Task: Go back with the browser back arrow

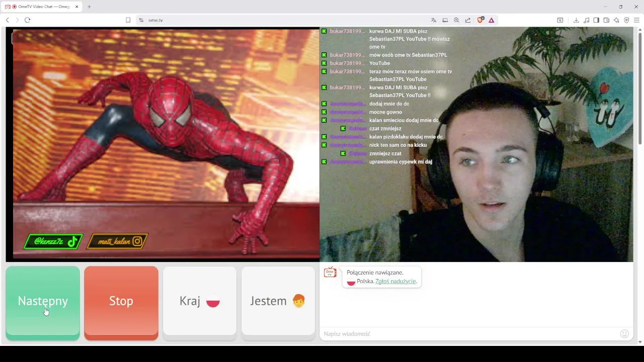Action: pyautogui.click(x=8, y=20)
